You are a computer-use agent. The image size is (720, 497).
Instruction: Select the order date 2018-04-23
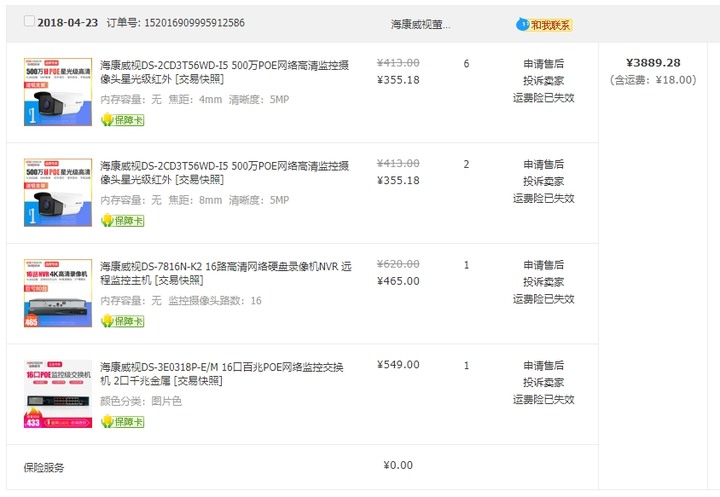click(x=68, y=23)
